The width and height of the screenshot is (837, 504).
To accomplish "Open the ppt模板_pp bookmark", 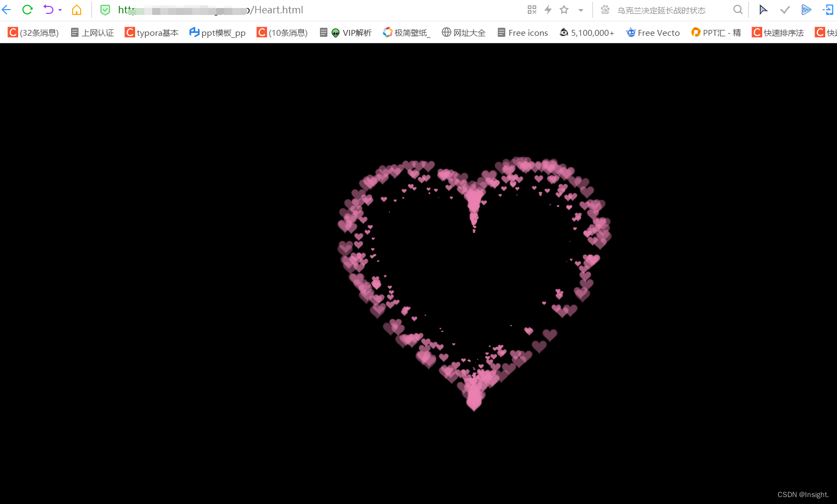I will coord(217,33).
